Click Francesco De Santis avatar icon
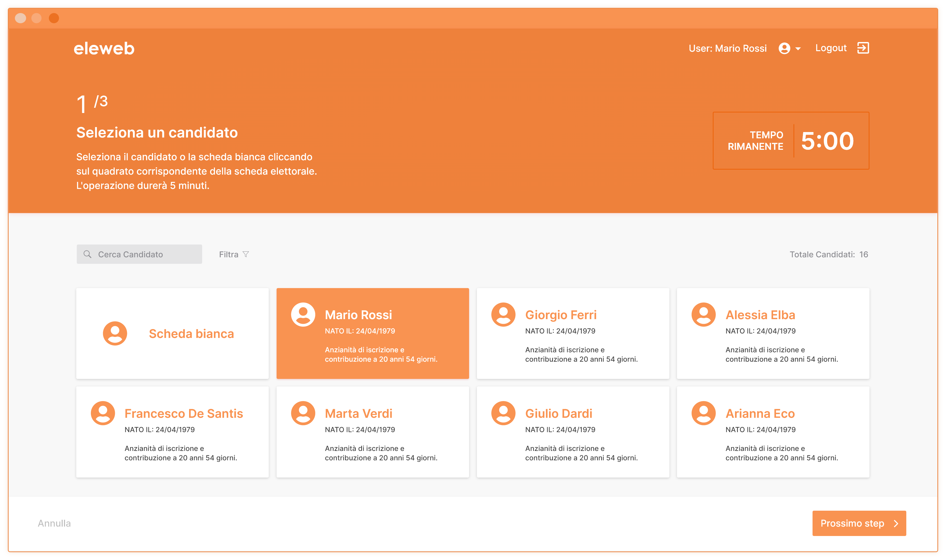Viewport: 946px width, 560px height. (103, 413)
